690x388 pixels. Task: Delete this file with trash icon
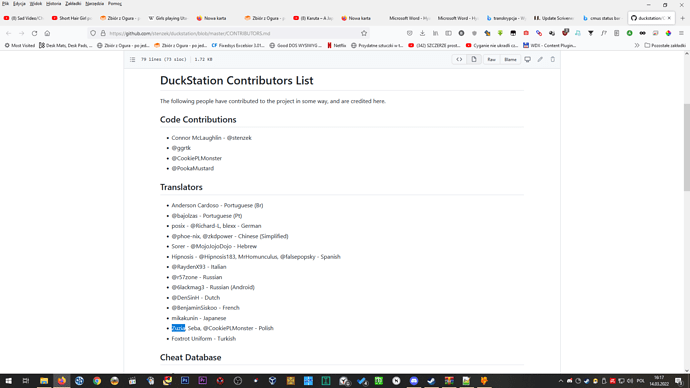[x=553, y=59]
